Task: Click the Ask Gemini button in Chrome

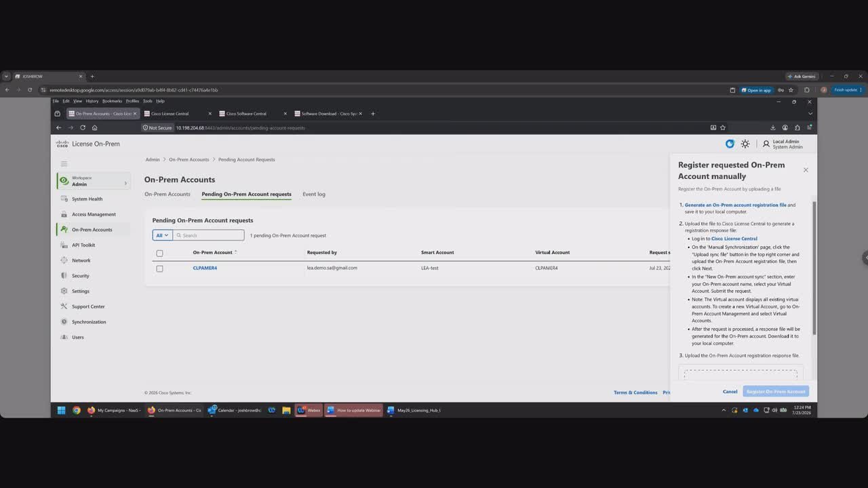Action: coord(802,77)
